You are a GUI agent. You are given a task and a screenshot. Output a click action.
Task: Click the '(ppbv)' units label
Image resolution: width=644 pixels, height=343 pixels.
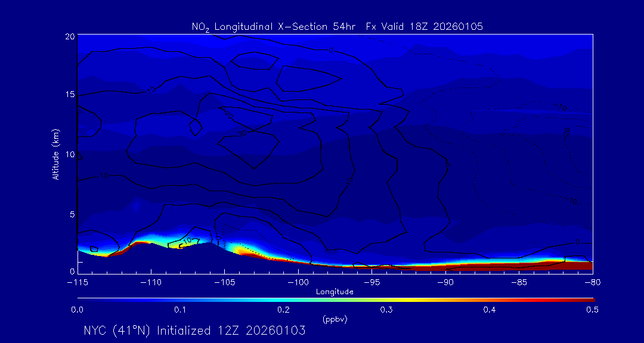[335, 320]
